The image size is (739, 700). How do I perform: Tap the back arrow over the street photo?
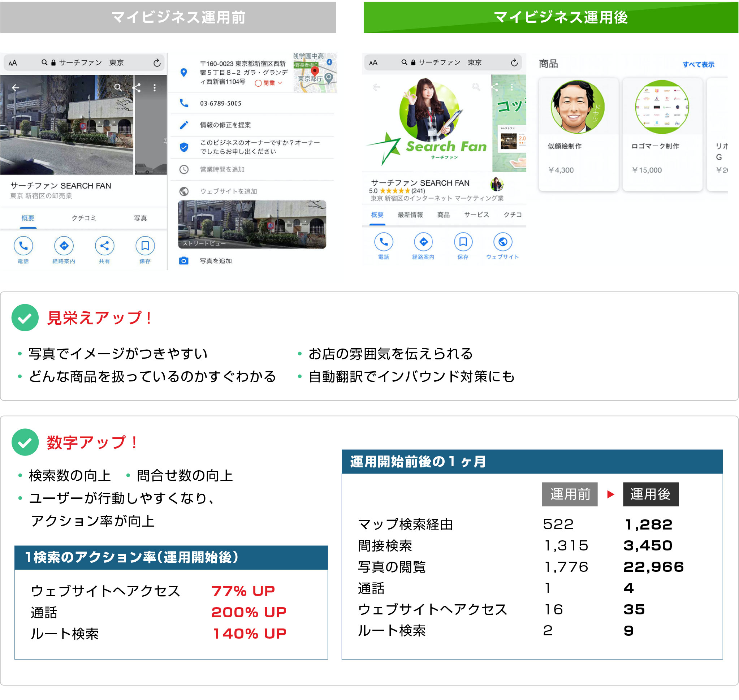pyautogui.click(x=15, y=88)
